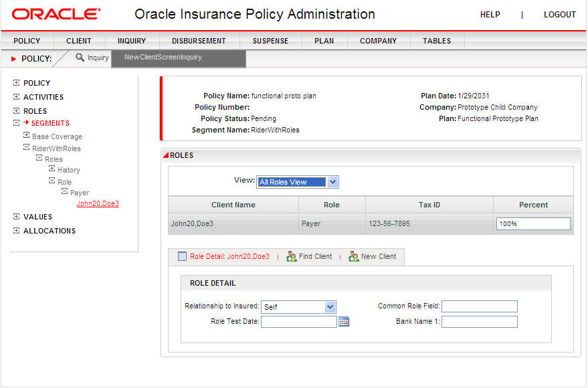Open the TABLES main menu
588x388 pixels.
[x=437, y=41]
